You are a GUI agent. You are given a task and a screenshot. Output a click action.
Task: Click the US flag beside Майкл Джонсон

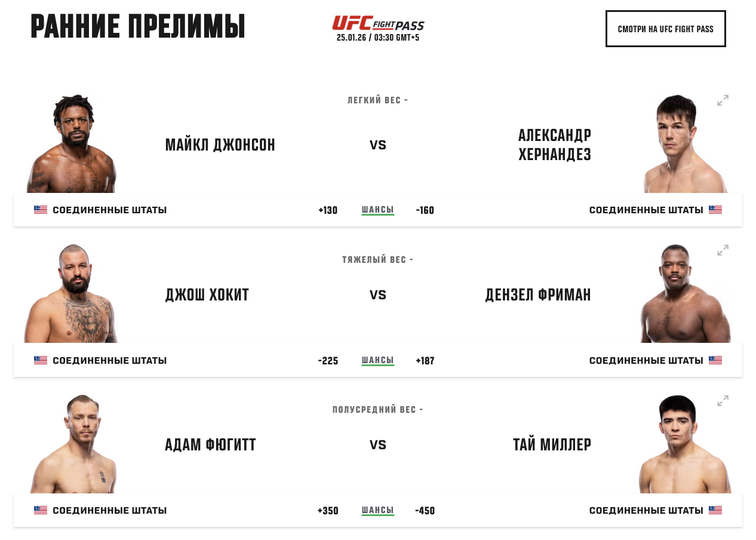(41, 210)
